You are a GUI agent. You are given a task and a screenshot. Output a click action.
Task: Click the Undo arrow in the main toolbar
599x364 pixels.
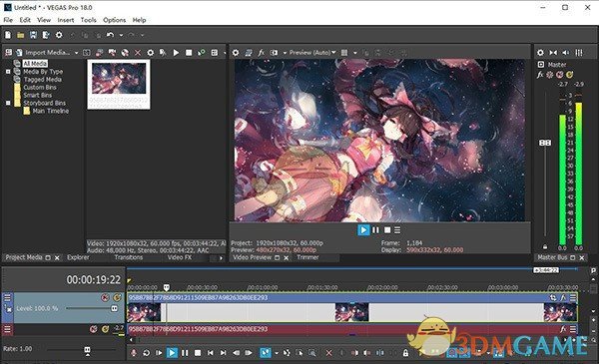110,35
